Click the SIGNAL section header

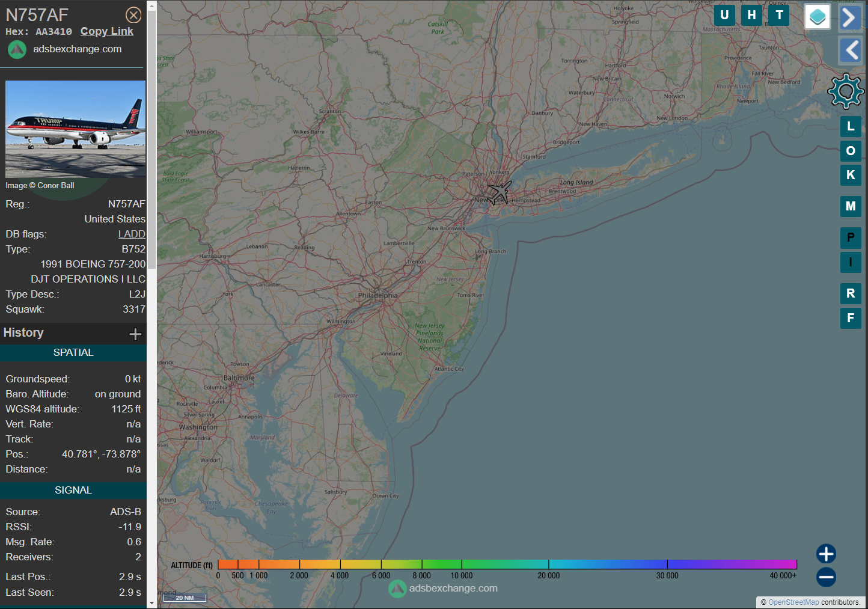click(73, 491)
